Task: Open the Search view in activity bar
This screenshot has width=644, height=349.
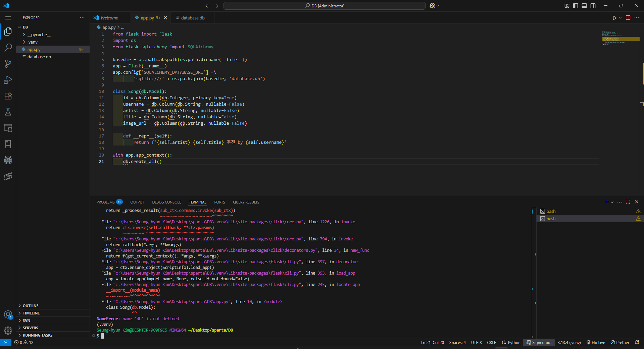Action: pos(8,48)
